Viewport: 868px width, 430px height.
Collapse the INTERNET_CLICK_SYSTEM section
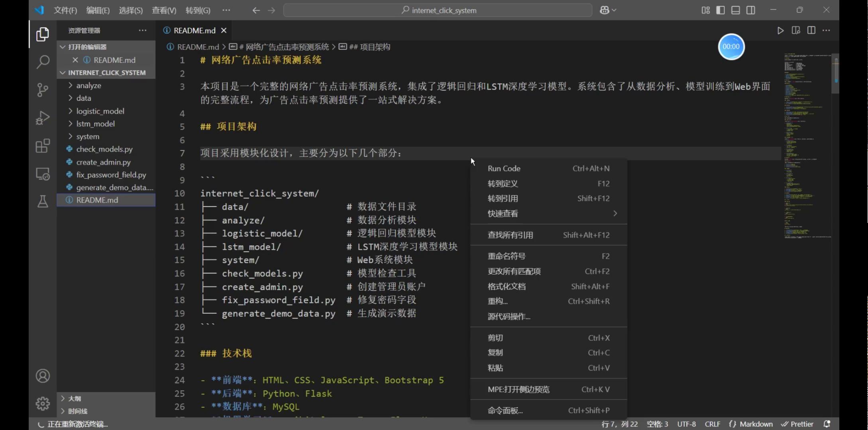point(106,73)
